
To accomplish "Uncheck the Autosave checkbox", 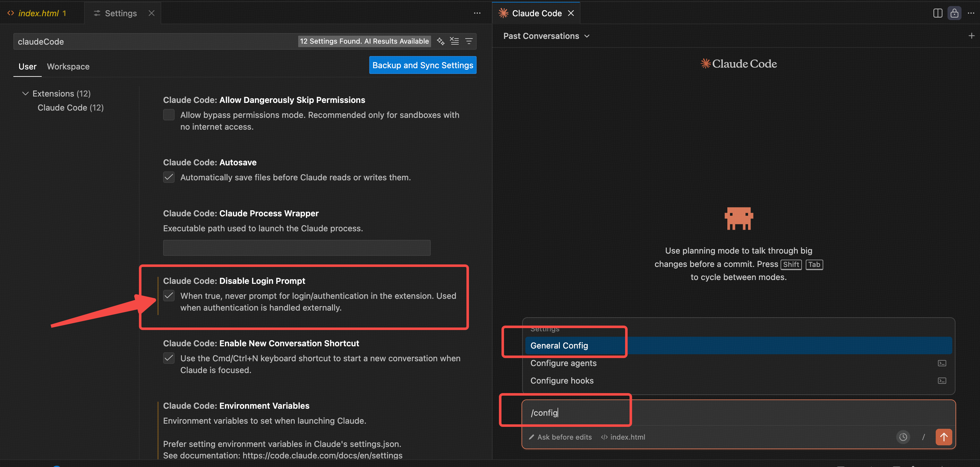I will coord(169,177).
